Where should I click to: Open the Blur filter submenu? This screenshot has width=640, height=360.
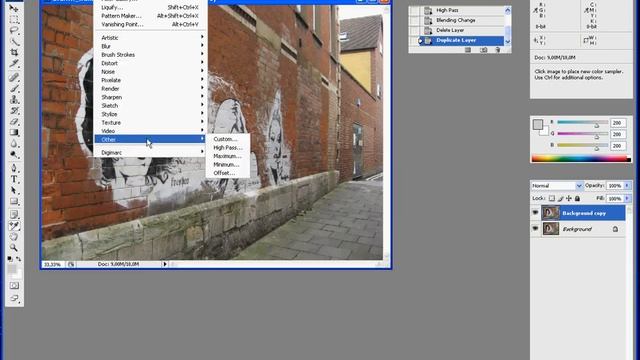(x=150, y=46)
